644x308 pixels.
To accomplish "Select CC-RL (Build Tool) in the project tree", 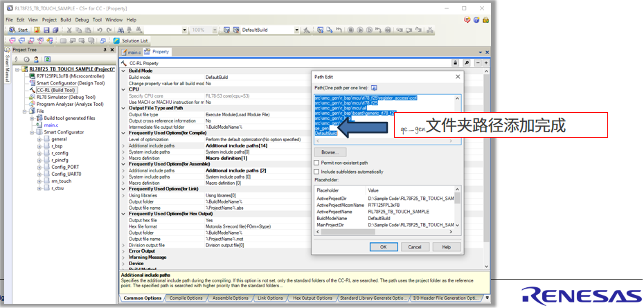I will click(56, 90).
